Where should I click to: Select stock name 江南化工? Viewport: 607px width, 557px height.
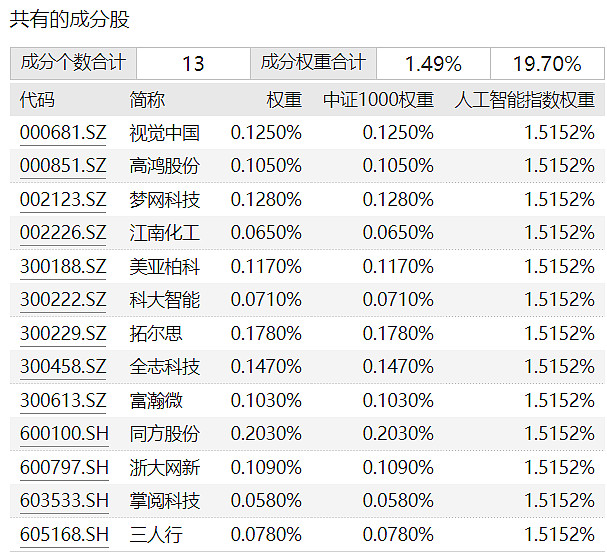165,233
